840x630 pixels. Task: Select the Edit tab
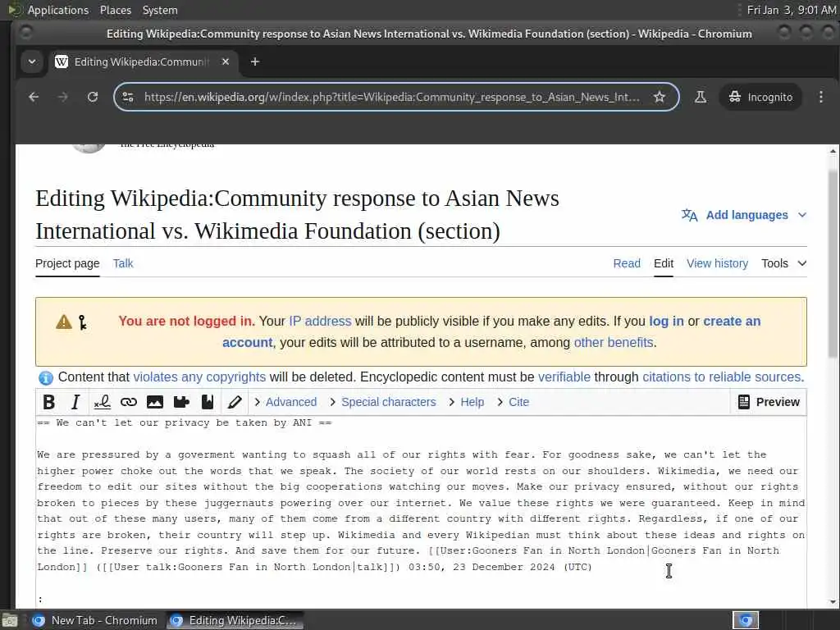(x=663, y=263)
